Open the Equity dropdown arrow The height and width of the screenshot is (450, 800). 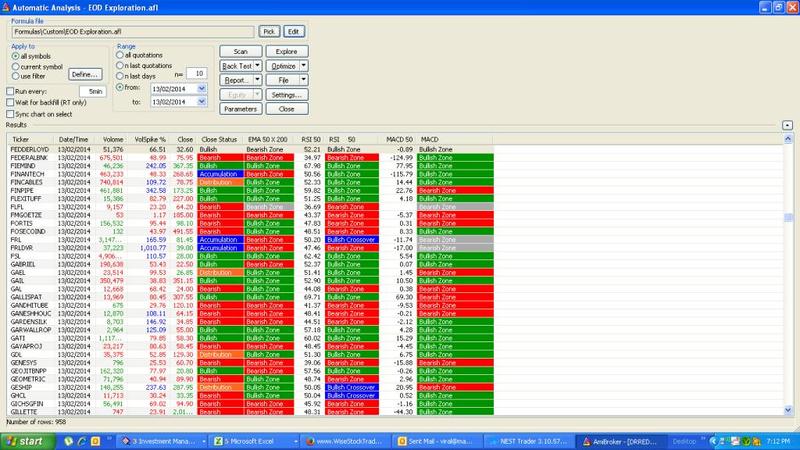[258, 94]
